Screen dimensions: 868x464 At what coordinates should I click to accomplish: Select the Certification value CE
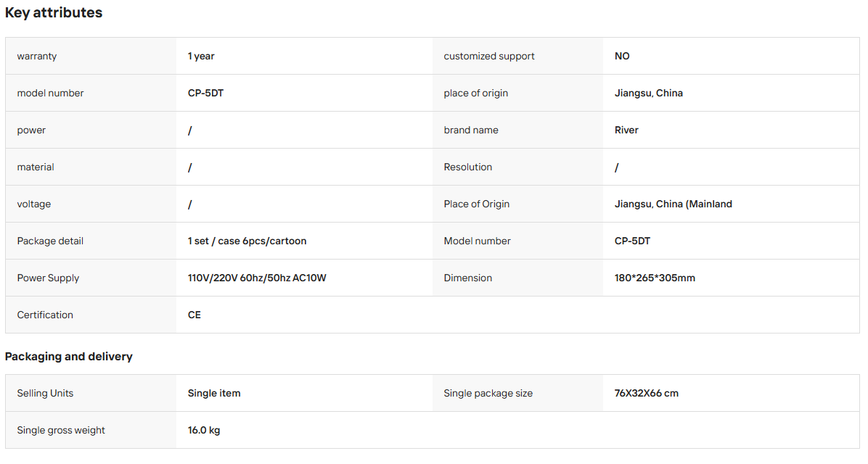195,315
